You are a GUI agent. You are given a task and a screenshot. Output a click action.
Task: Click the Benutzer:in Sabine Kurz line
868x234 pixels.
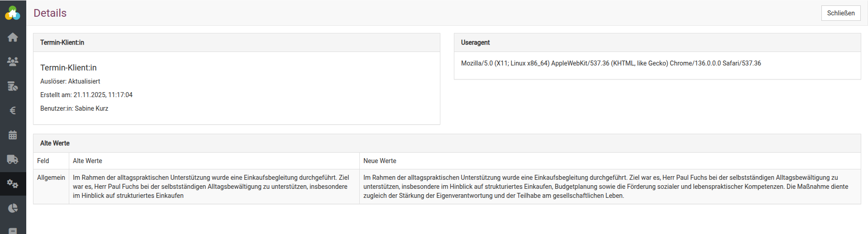(74, 108)
